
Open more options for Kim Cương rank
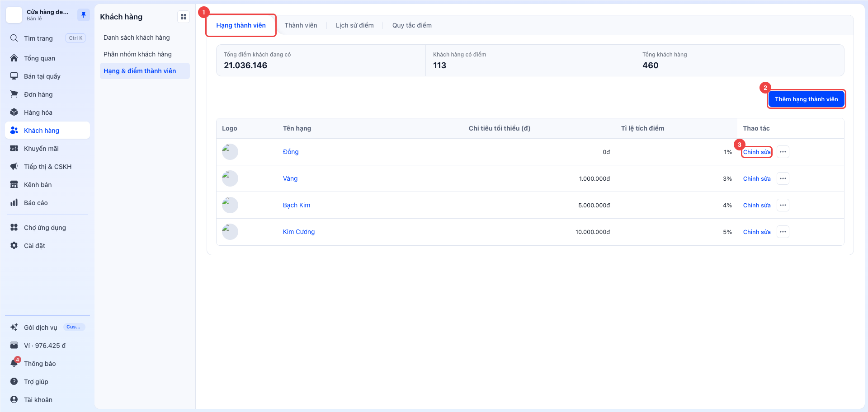pyautogui.click(x=783, y=232)
